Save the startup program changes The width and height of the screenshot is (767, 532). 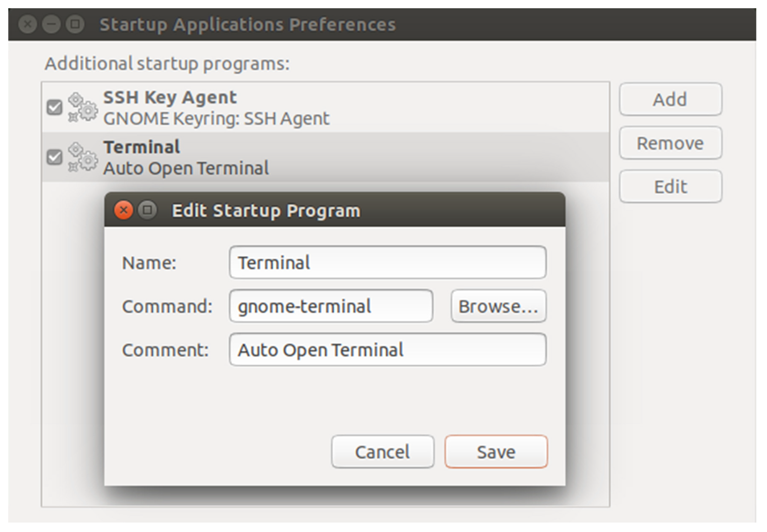[496, 452]
